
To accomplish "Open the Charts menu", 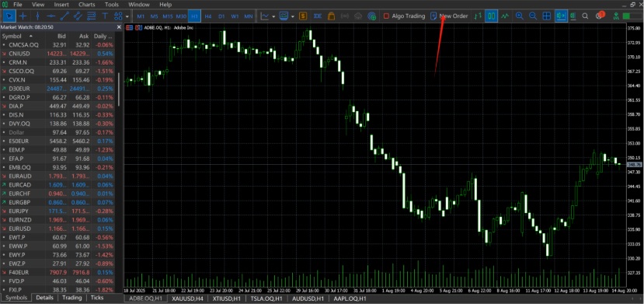I will point(86,5).
